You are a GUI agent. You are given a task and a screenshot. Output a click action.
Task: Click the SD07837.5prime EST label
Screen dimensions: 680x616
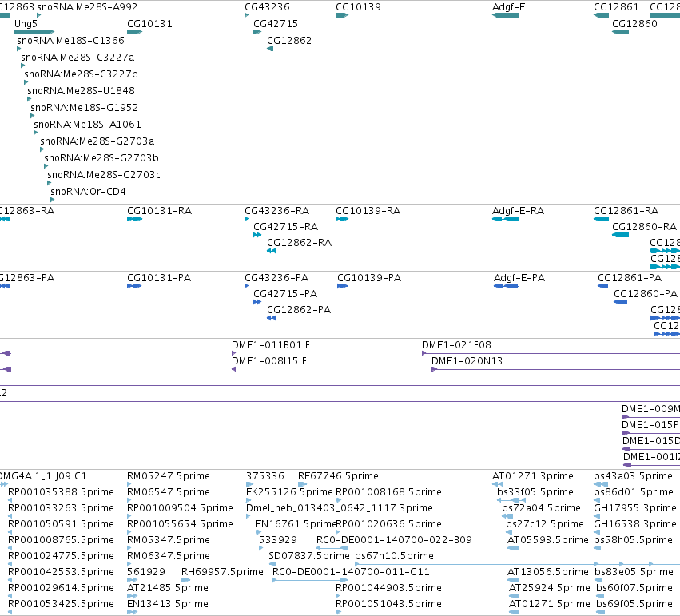(x=309, y=556)
